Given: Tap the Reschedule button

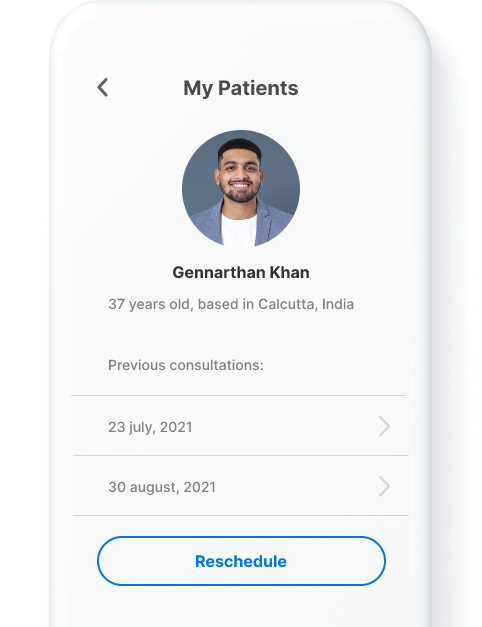Looking at the screenshot, I should (241, 561).
